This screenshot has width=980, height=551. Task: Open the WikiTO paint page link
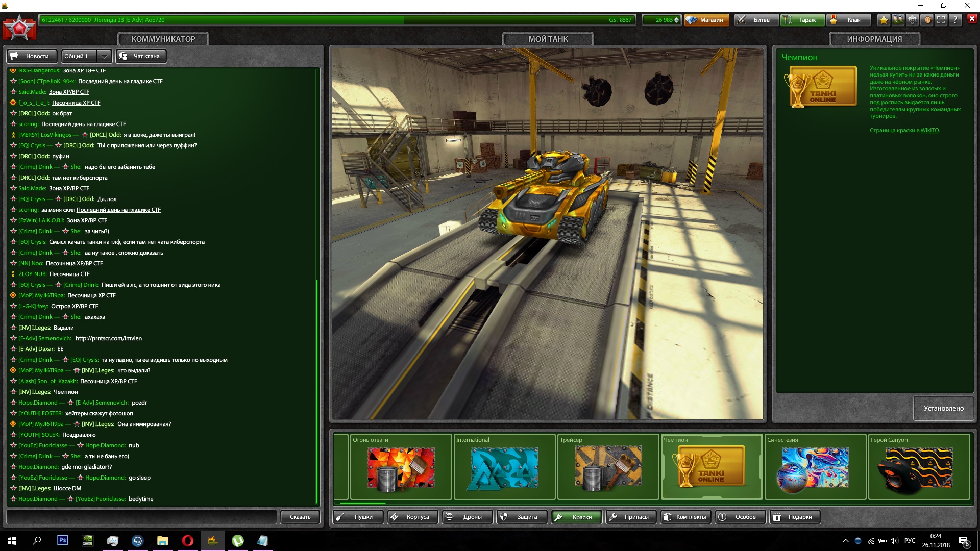click(x=929, y=130)
